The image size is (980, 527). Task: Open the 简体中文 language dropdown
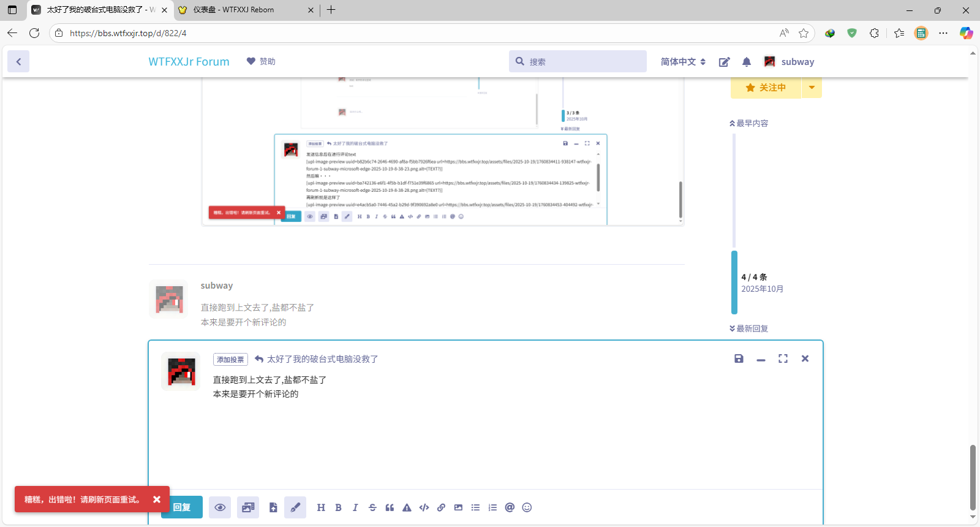[x=683, y=62]
